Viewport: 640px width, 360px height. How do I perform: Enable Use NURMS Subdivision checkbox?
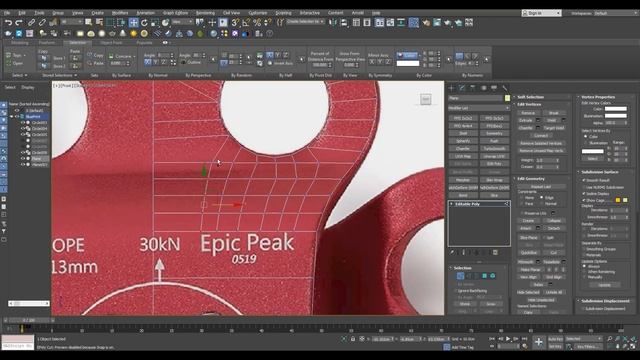(584, 187)
